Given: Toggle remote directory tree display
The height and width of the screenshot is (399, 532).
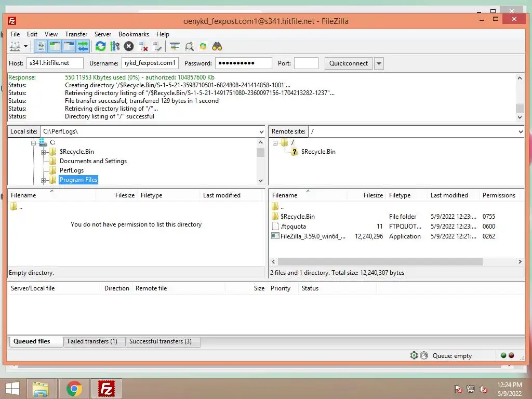Looking at the screenshot, I should tap(69, 46).
